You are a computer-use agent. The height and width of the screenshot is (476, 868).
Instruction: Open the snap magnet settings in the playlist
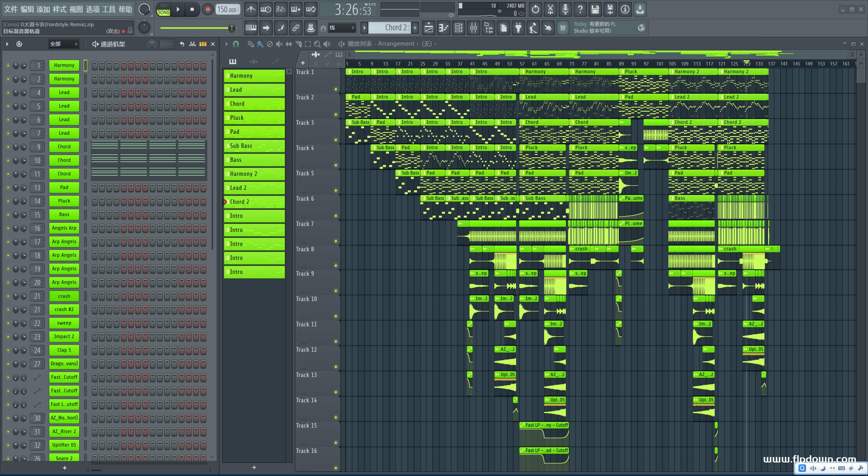coord(235,44)
